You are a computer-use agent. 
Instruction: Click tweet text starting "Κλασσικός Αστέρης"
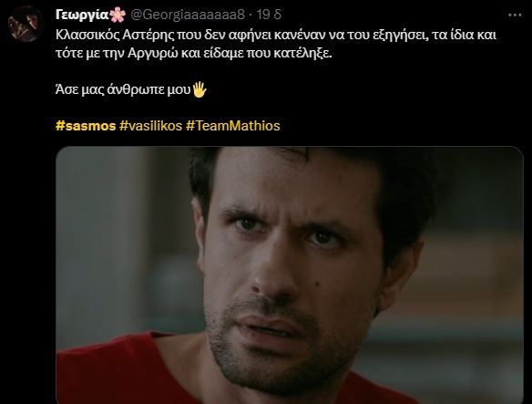276,36
